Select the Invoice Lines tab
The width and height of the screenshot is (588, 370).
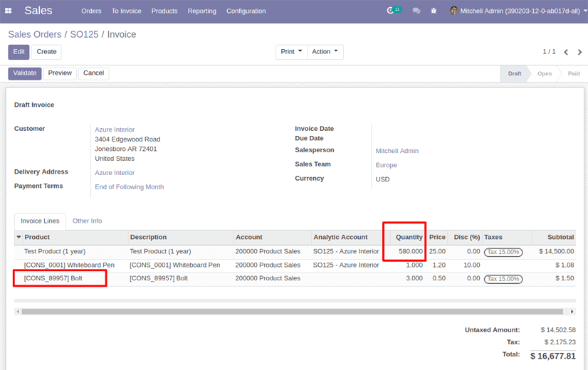pos(40,221)
